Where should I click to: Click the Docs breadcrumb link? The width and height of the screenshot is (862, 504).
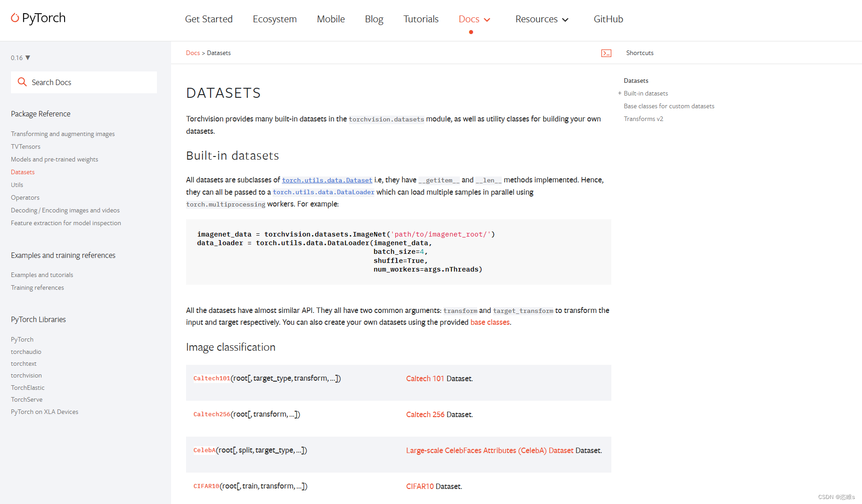(192, 53)
